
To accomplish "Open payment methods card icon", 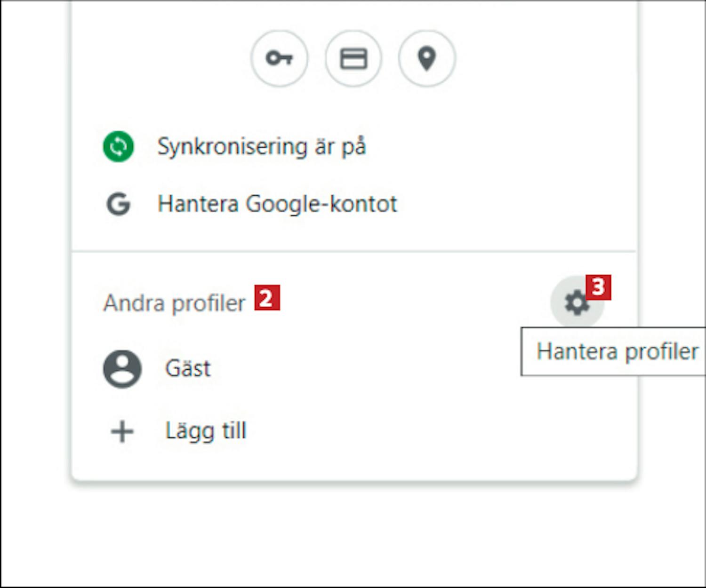I will click(x=353, y=58).
